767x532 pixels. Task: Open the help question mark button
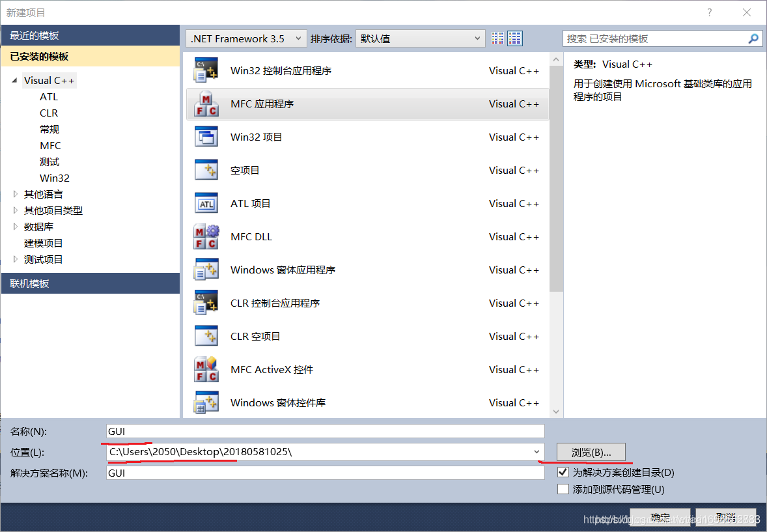709,13
